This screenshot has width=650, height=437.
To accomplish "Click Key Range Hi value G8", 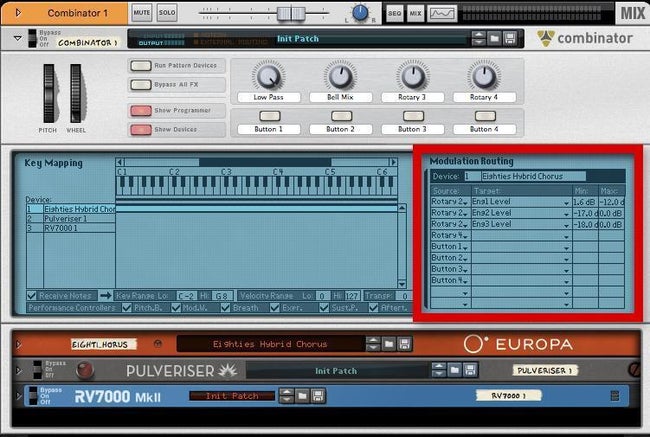I will (222, 296).
